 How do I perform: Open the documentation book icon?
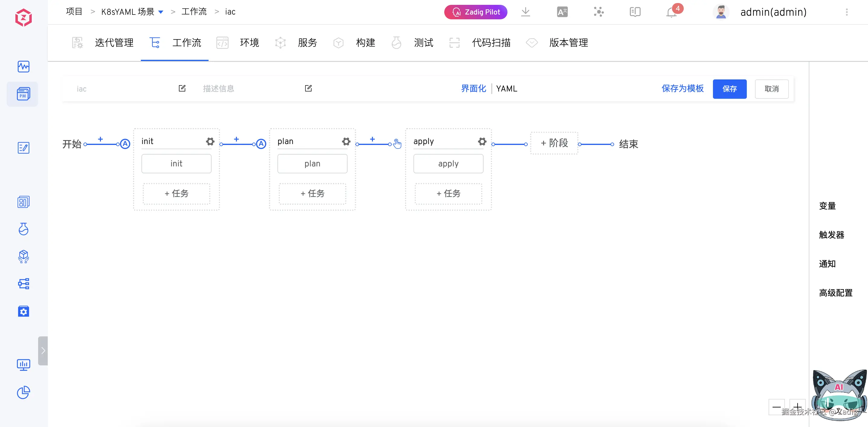point(635,12)
